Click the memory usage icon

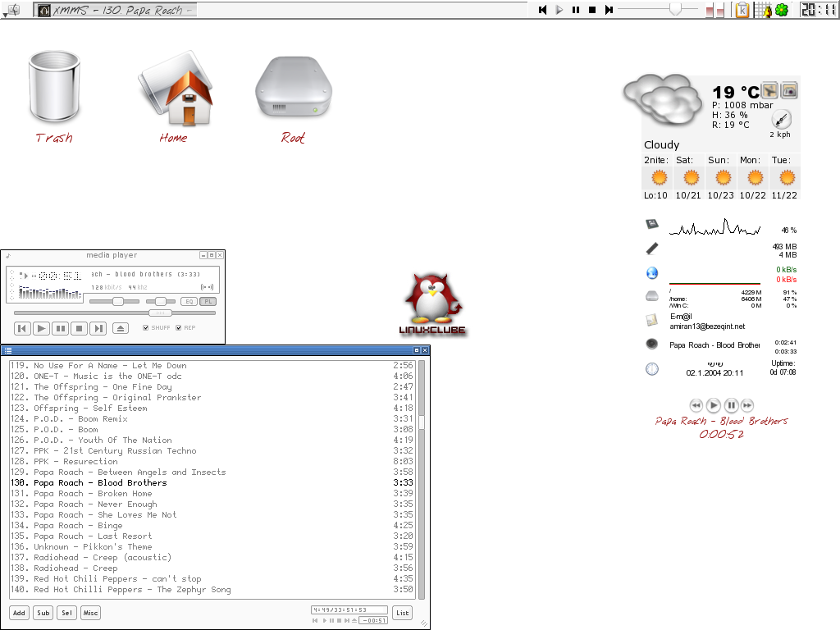652,248
